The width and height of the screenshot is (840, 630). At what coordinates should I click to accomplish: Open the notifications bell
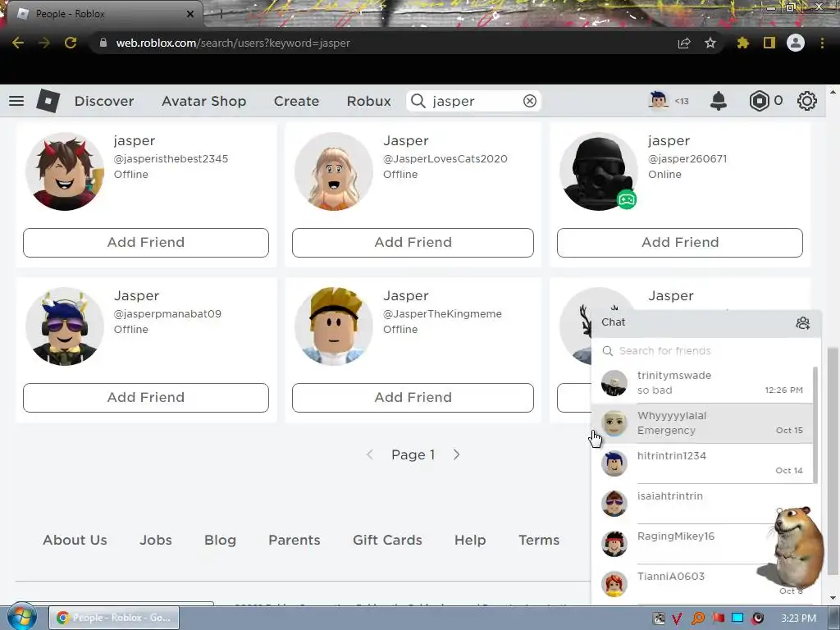(719, 101)
